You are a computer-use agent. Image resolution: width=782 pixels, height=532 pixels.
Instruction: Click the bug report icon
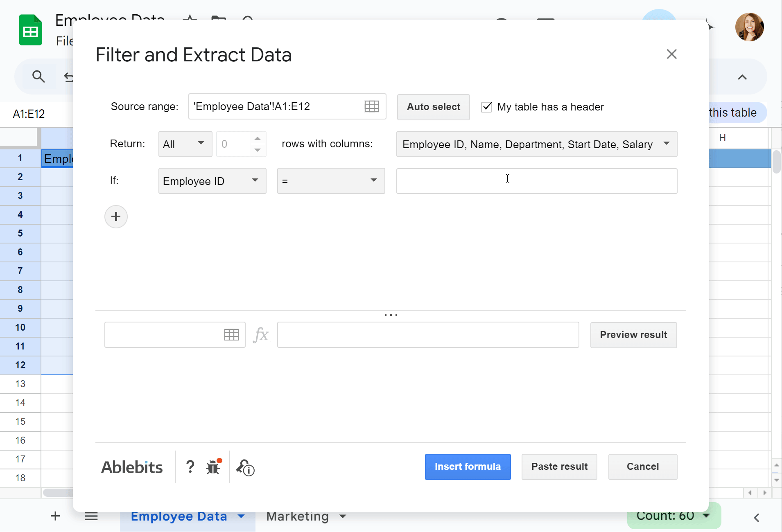tap(214, 467)
